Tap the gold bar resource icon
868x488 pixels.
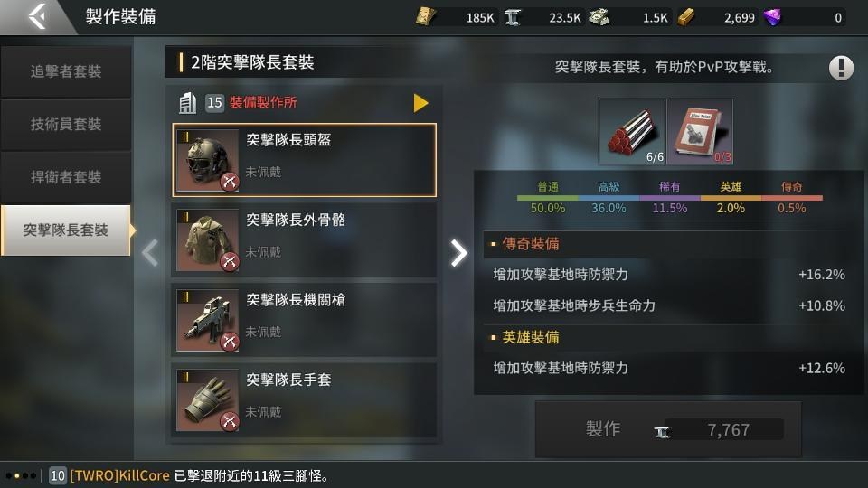(x=686, y=17)
